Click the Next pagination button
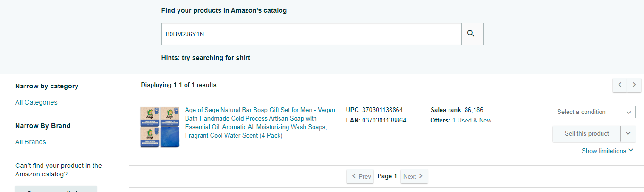644x192 pixels. (414, 177)
